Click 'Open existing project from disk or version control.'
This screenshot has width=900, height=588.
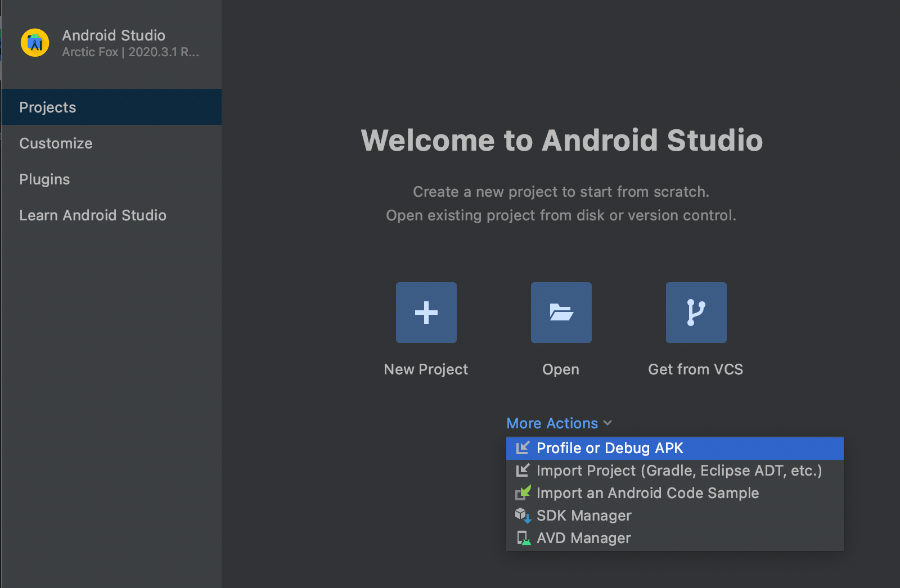561,215
